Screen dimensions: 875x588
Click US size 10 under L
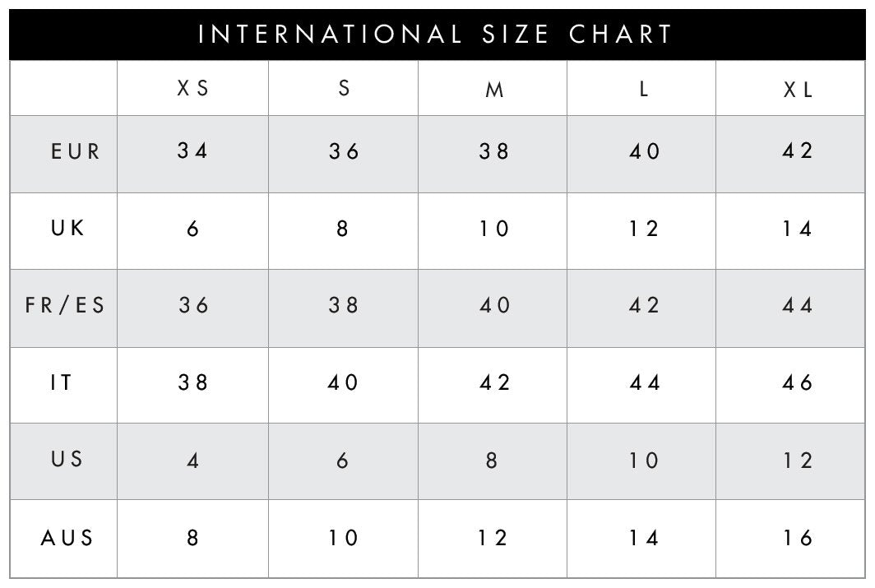(644, 461)
